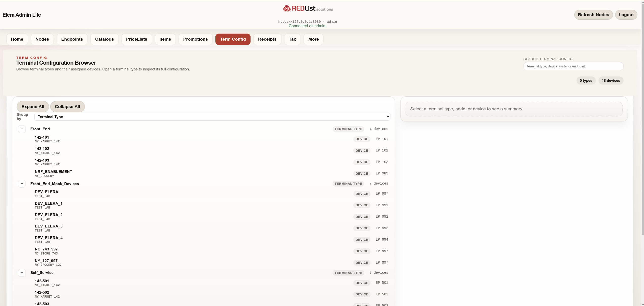Click the TERMINAL TYPE badge for Front_End
Image resolution: width=644 pixels, height=306 pixels.
point(348,129)
